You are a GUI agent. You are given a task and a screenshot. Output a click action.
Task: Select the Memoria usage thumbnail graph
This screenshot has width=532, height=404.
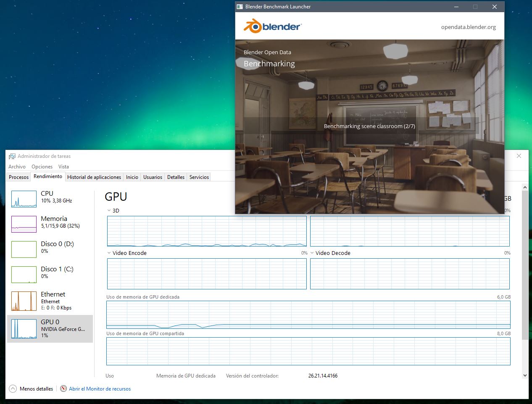click(x=24, y=224)
